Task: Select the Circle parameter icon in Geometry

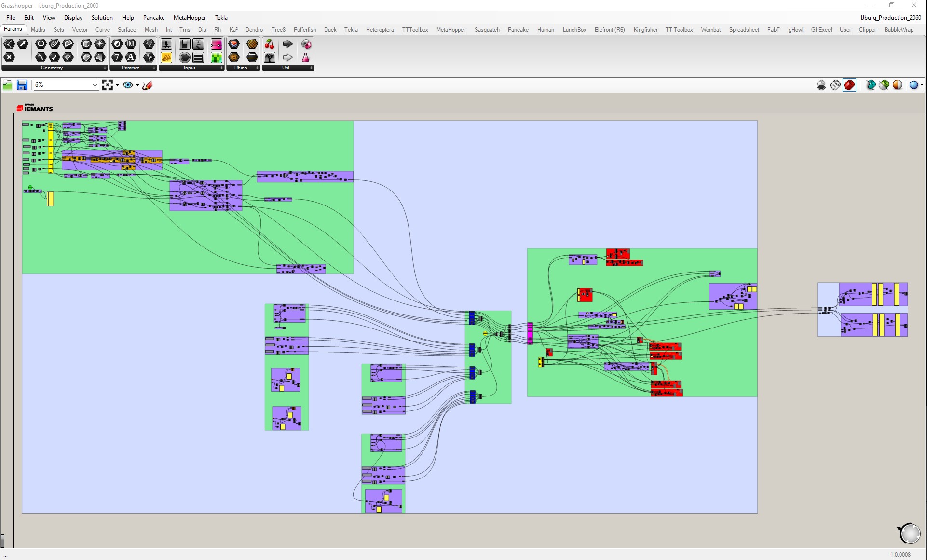Action: [41, 44]
